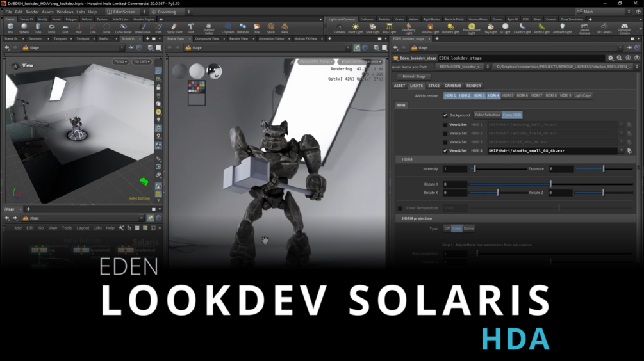The height and width of the screenshot is (361, 644).
Task: Toggle the Background checkbox
Action: [x=445, y=115]
